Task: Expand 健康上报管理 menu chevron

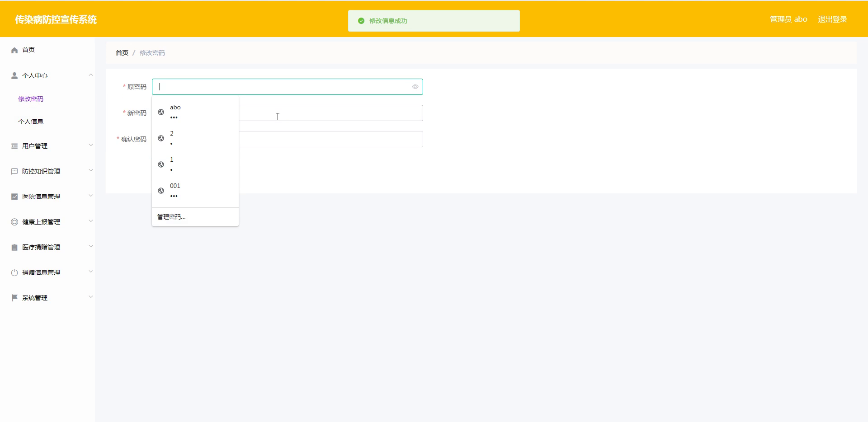Action: pyautogui.click(x=91, y=221)
